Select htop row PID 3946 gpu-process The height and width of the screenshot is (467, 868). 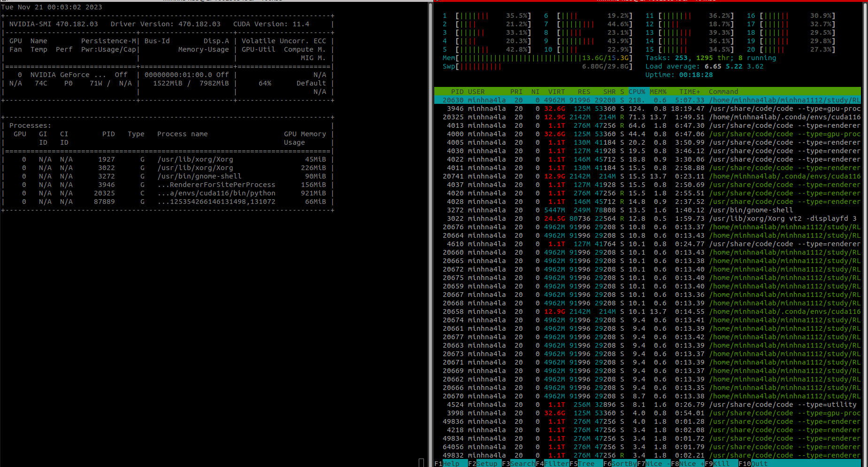click(648, 109)
